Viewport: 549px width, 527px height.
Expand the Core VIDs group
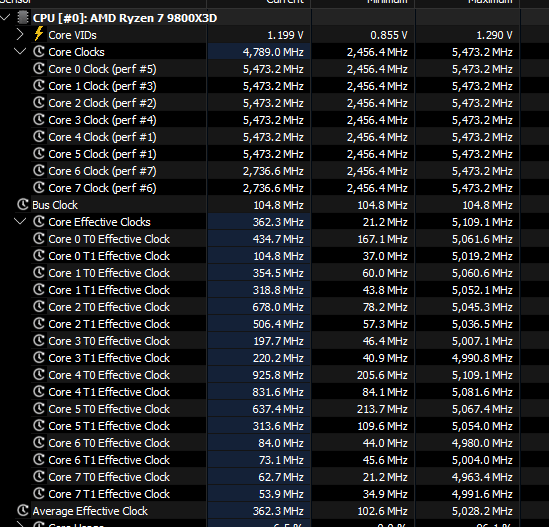(x=20, y=35)
